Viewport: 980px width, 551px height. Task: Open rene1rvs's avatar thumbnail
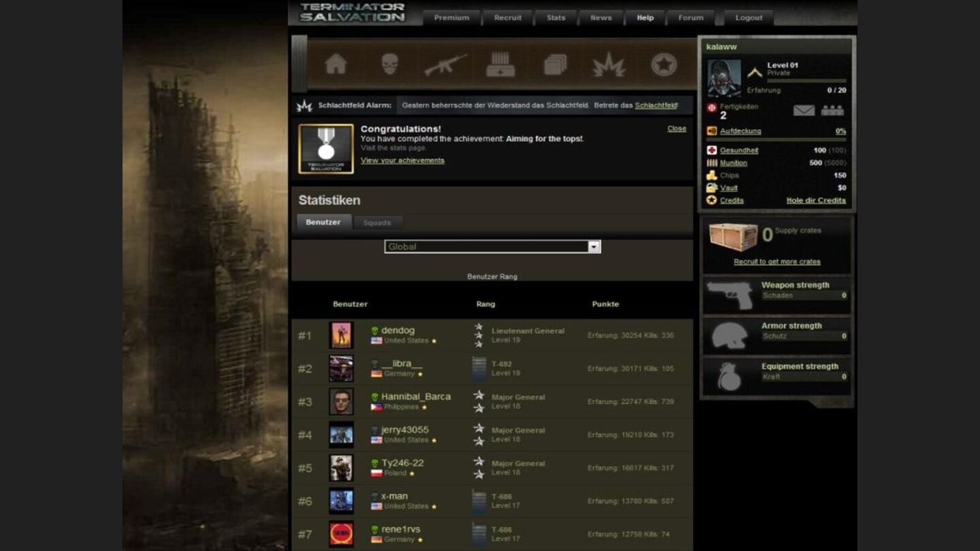(341, 534)
